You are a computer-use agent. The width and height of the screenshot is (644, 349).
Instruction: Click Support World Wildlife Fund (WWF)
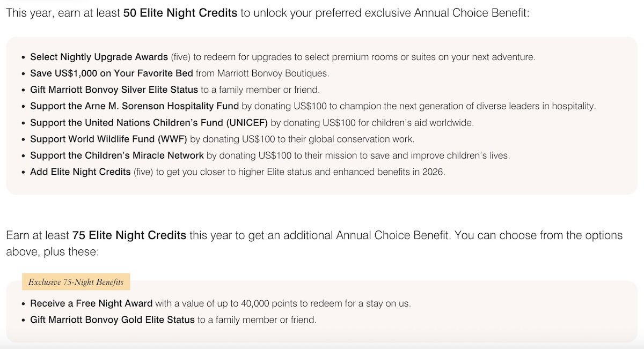(x=108, y=139)
